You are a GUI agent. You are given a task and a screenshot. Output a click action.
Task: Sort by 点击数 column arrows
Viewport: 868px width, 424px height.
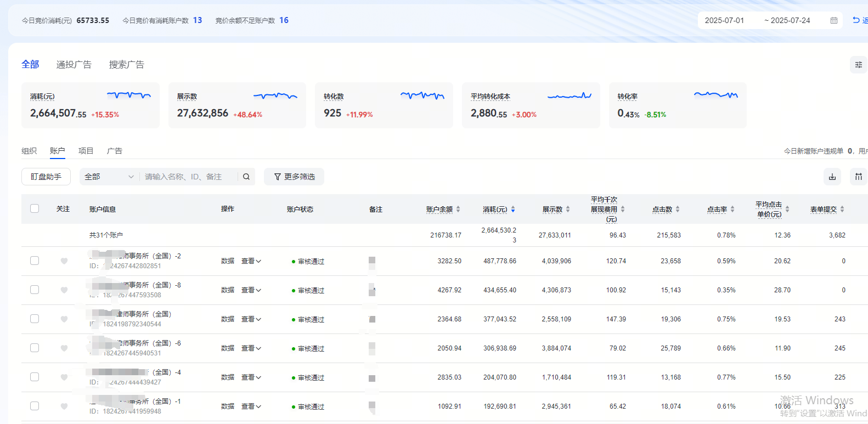[678, 209]
